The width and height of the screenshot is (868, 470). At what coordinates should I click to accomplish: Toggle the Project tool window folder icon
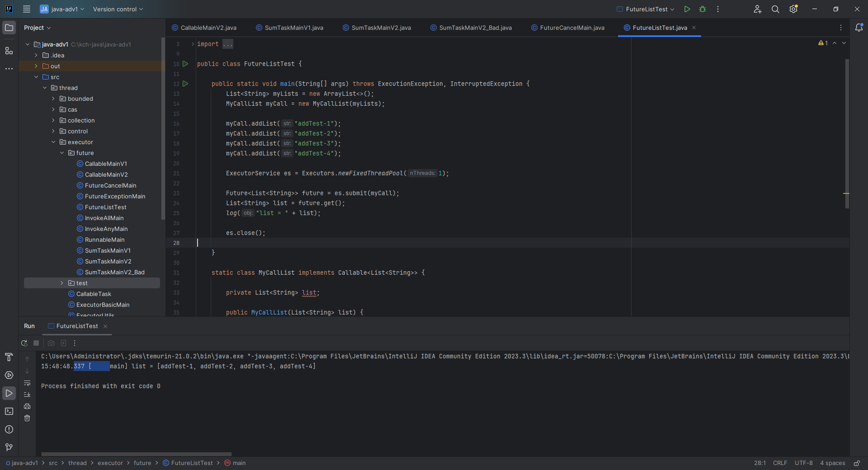point(9,28)
